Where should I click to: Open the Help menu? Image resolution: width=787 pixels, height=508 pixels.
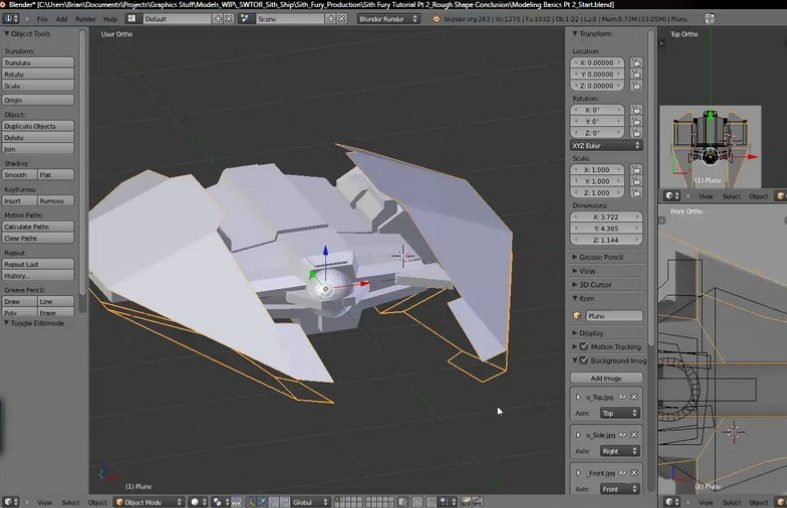[110, 19]
